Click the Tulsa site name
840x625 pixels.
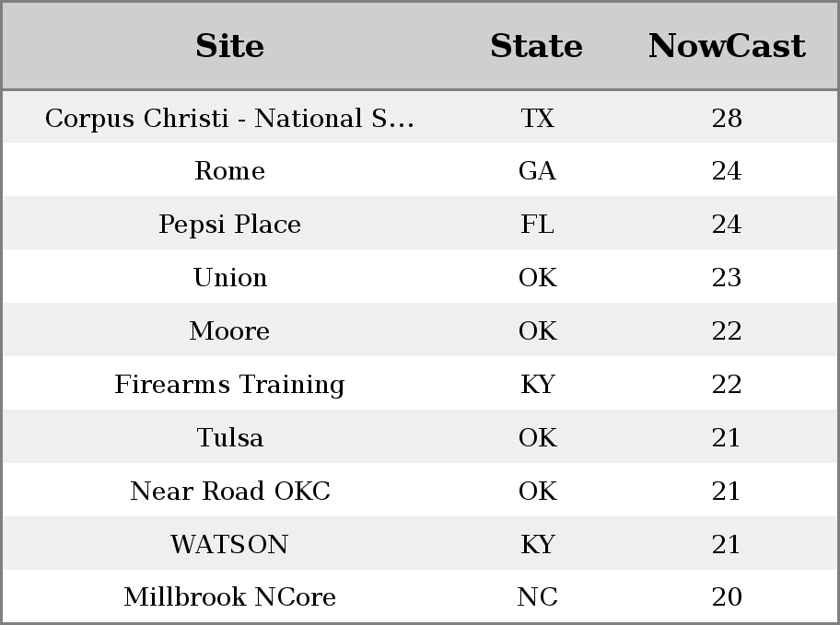coord(230,437)
